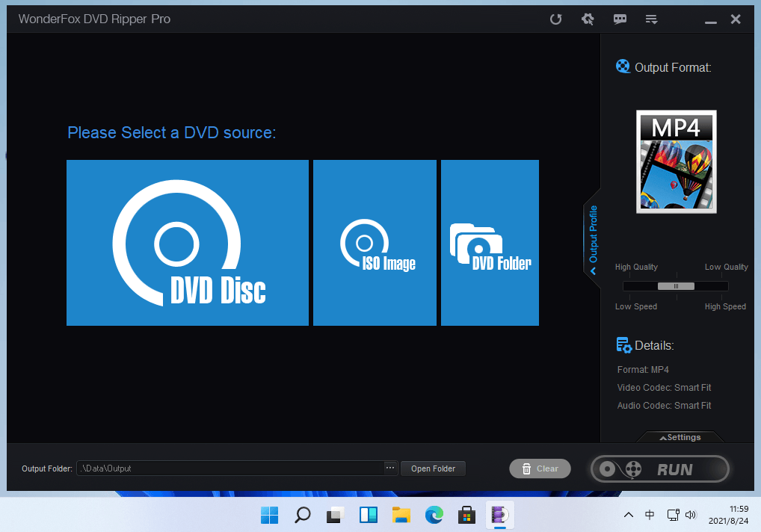Open Windows Search from the taskbar
761x532 pixels.
(x=302, y=515)
